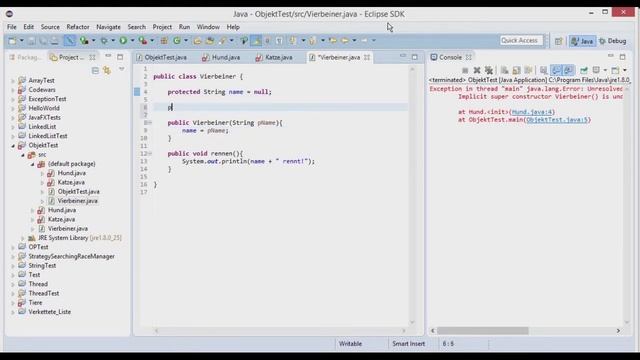Click the Open Task icon
Viewport: 640px width, 360px height.
(x=209, y=40)
